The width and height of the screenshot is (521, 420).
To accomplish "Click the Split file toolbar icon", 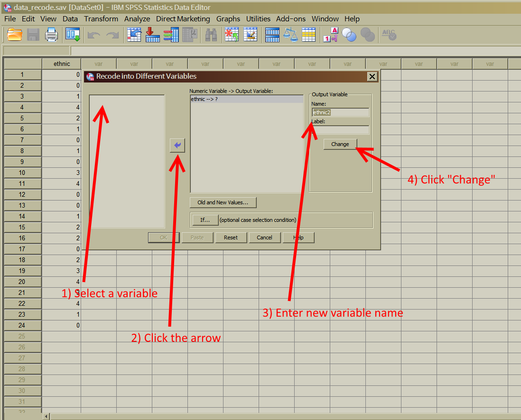I will point(272,35).
